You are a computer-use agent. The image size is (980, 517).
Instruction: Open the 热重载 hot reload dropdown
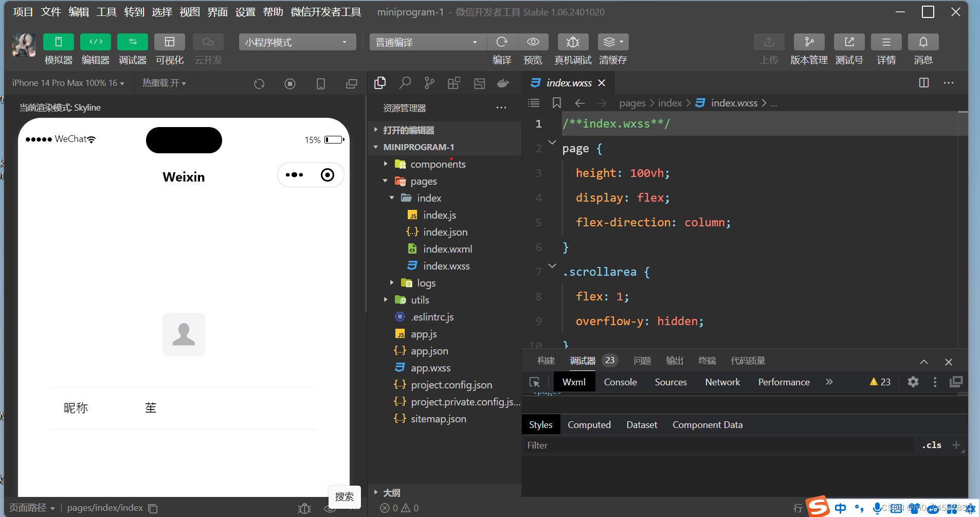164,83
